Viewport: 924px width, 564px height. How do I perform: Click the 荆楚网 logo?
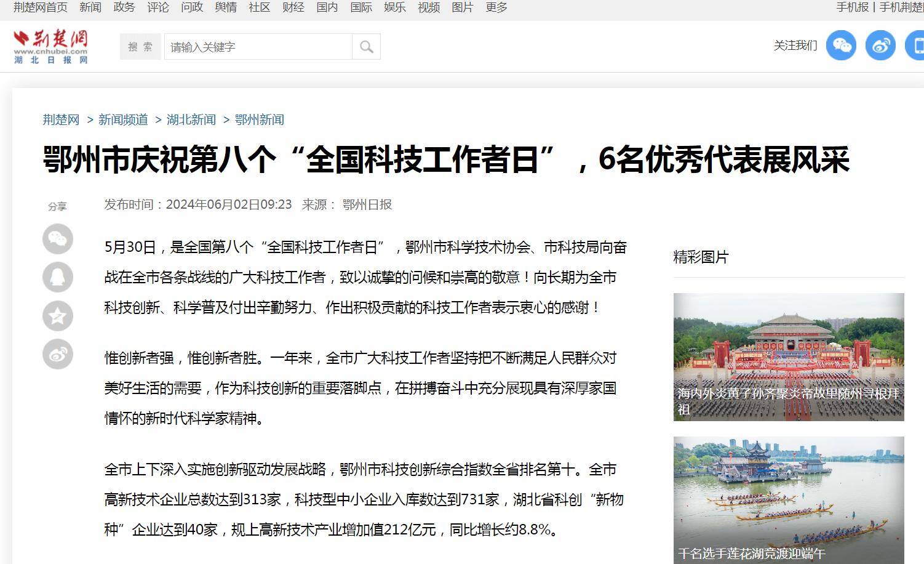pos(51,46)
